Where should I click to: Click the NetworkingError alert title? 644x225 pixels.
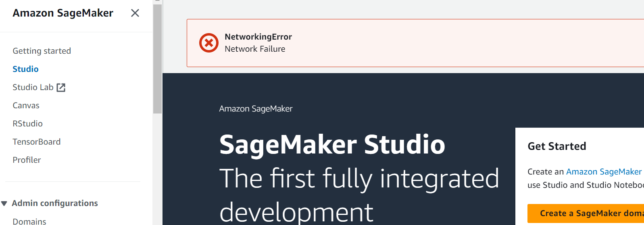(x=258, y=37)
